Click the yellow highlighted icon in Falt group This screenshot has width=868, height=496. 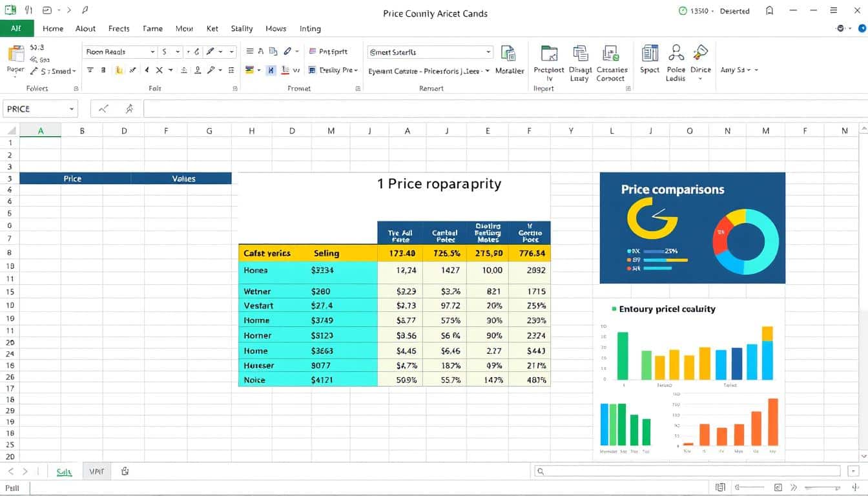tap(119, 70)
